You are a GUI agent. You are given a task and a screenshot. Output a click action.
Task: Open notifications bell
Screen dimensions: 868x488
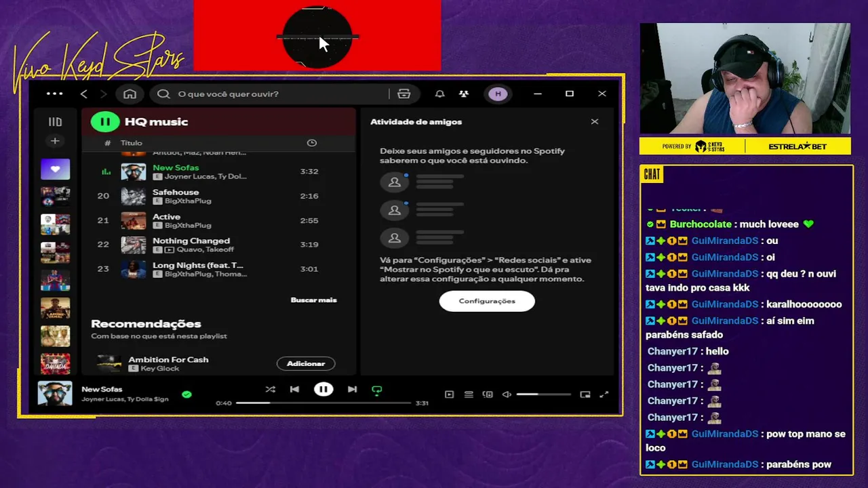tap(439, 94)
